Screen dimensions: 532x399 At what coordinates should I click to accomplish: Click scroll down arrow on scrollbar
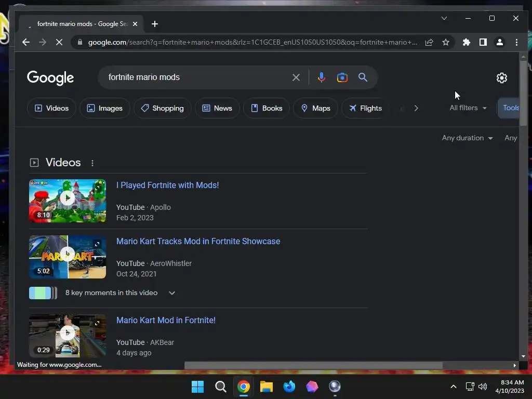click(523, 356)
